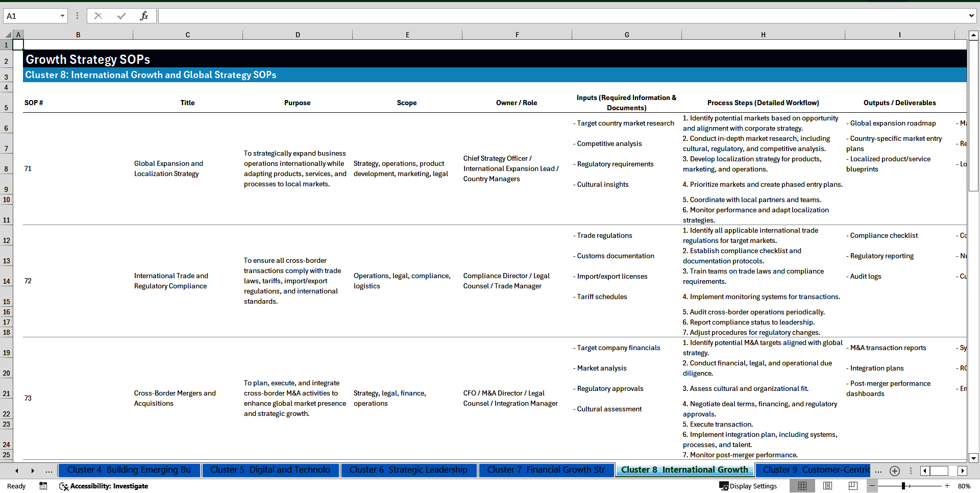Click the Zoom In plus control
This screenshot has width=980, height=493.
coord(947,486)
